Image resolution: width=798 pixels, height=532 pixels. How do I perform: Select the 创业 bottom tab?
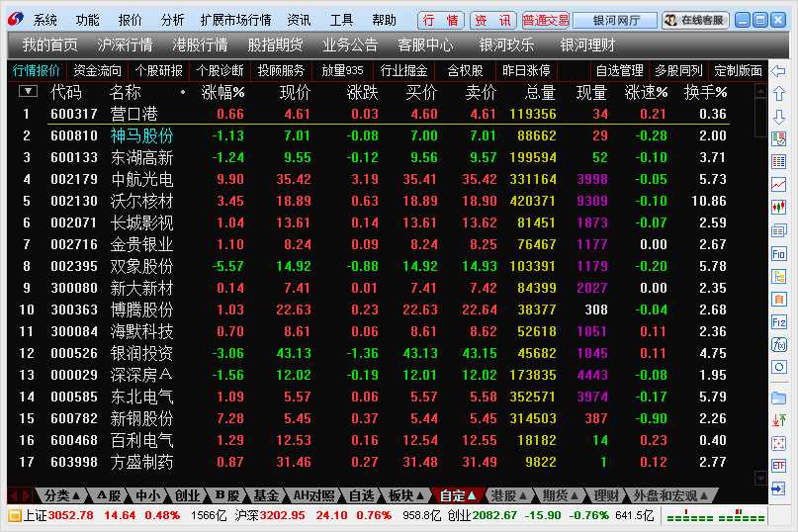click(187, 495)
